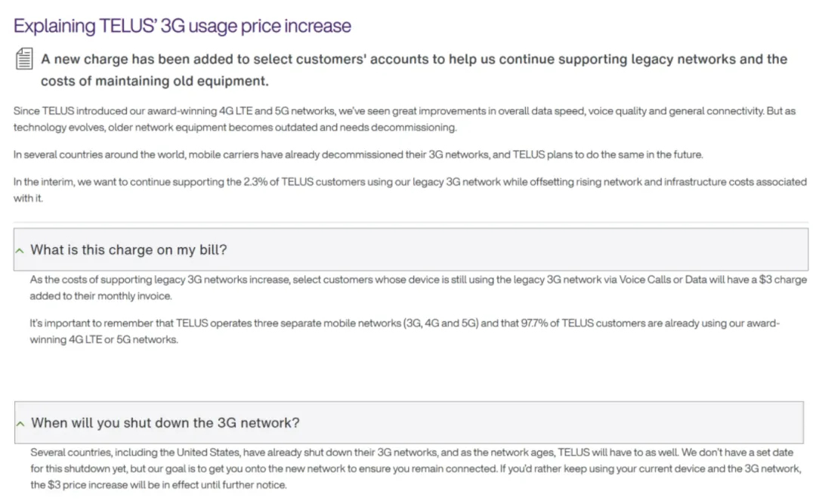Viewport: 816px width, 504px height.
Task: Toggle the "When will you shut down the 3G network?" header
Action: [409, 422]
